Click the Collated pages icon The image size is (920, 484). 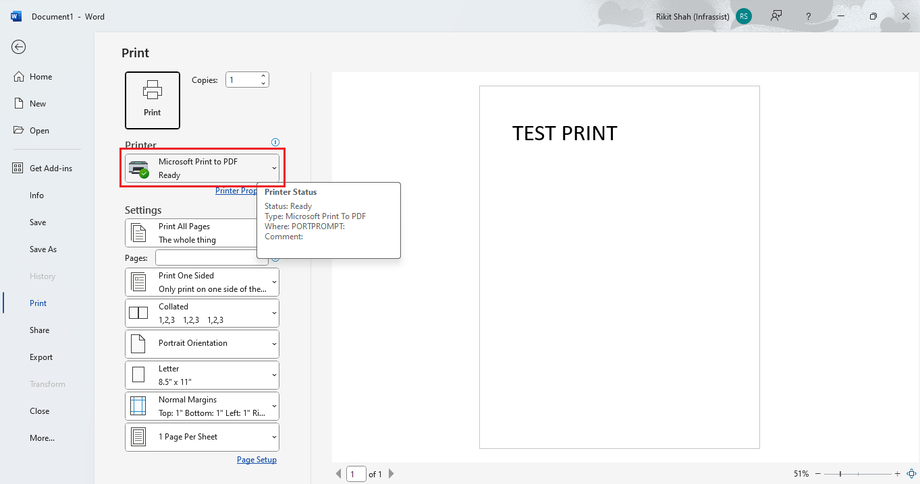(138, 313)
